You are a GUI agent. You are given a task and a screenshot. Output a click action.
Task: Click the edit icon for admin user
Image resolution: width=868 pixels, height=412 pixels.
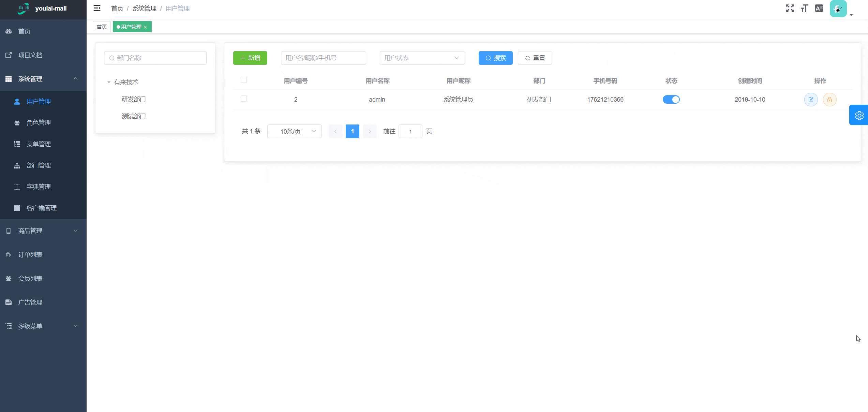pyautogui.click(x=811, y=100)
